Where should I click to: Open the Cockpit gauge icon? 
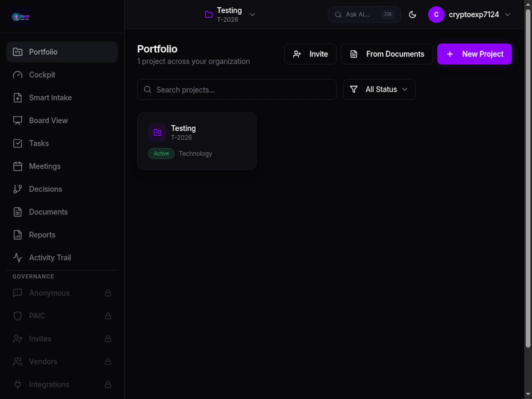tap(18, 75)
